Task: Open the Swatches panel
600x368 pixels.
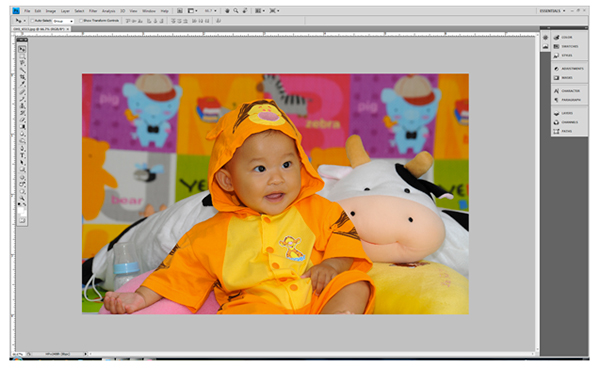Action: [x=569, y=46]
